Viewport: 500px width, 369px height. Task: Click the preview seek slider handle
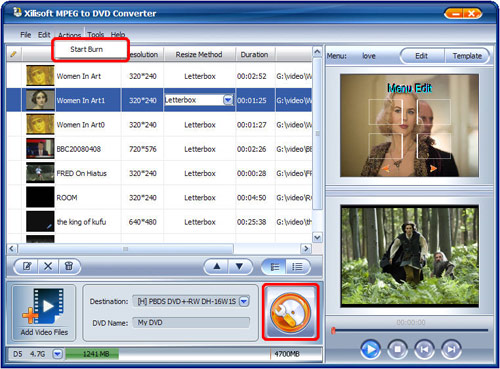click(x=333, y=330)
